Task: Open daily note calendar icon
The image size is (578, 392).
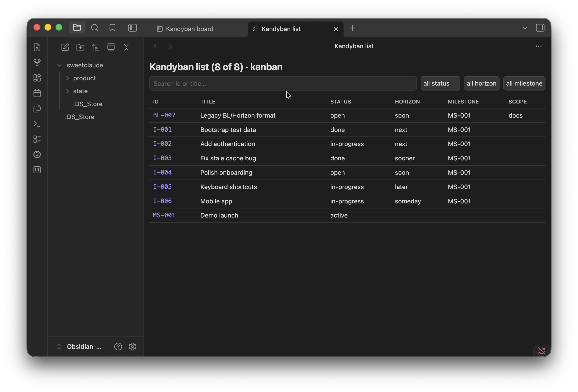Action: click(x=37, y=93)
